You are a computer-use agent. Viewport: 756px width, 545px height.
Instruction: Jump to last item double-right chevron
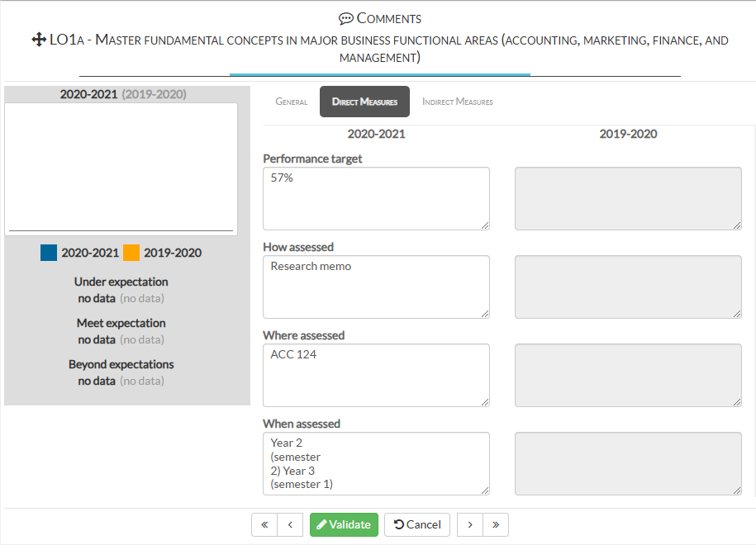(x=496, y=524)
